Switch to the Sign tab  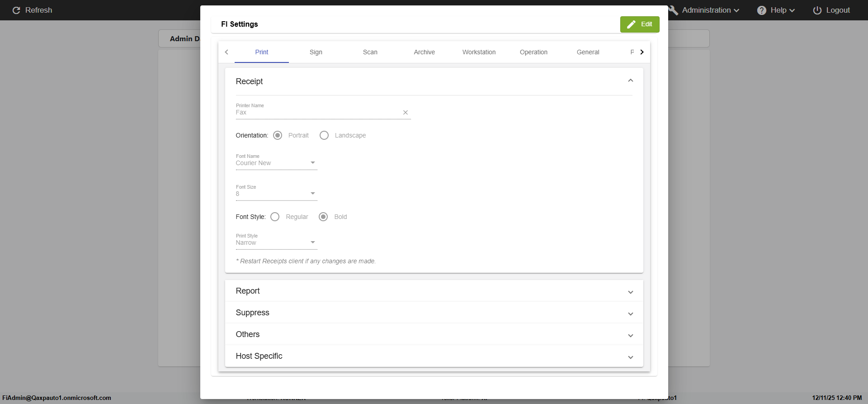click(316, 52)
